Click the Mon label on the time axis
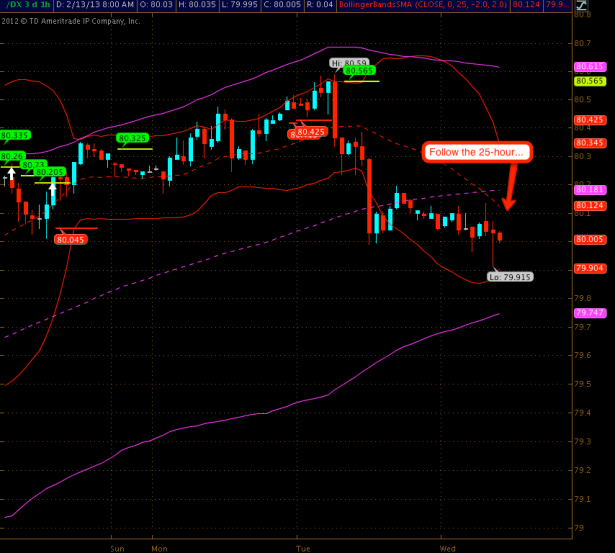This screenshot has width=615, height=553. tap(160, 548)
